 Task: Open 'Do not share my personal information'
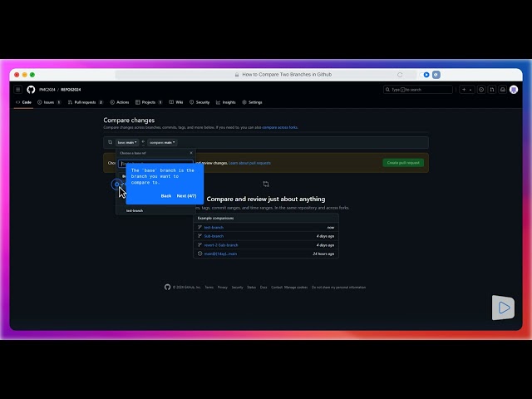tap(338, 288)
